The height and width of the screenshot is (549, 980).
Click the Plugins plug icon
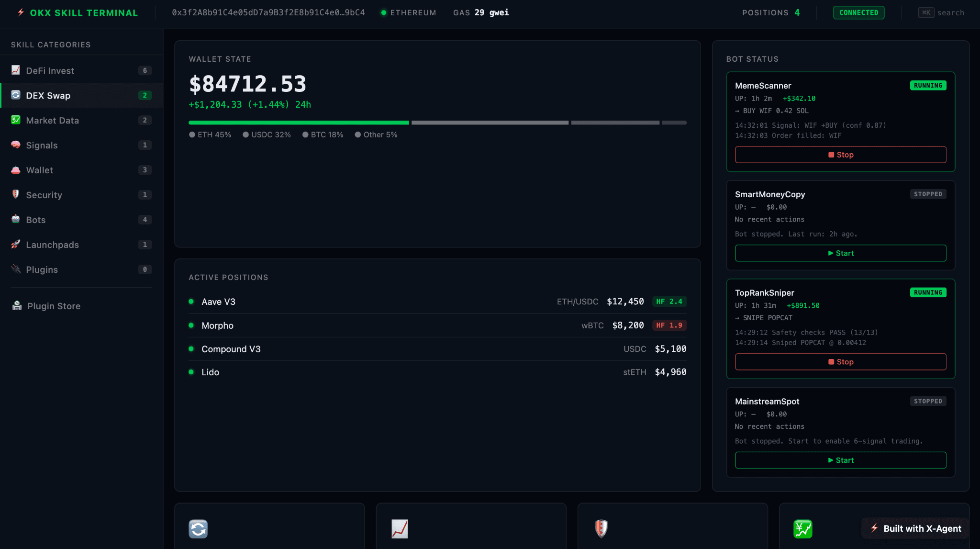[16, 269]
